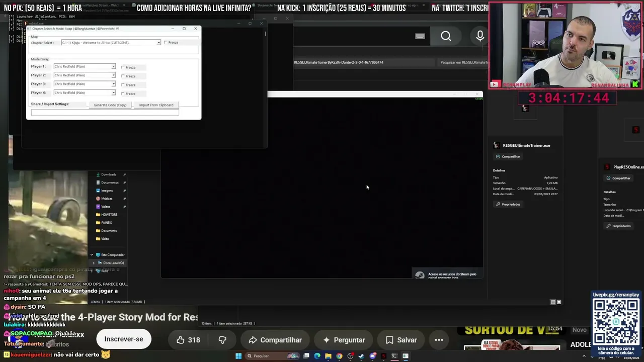Click Import From Clipboard button
The width and height of the screenshot is (644, 362).
click(156, 105)
